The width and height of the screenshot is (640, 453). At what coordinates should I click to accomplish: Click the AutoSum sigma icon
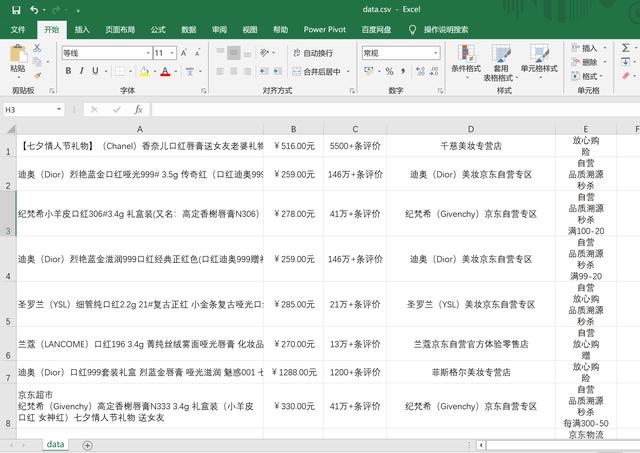[x=625, y=48]
